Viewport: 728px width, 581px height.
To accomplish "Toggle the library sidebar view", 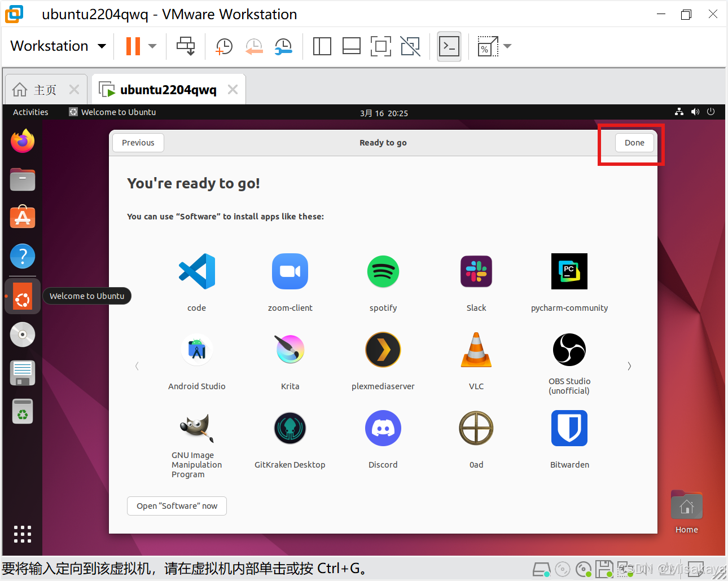I will 322,46.
